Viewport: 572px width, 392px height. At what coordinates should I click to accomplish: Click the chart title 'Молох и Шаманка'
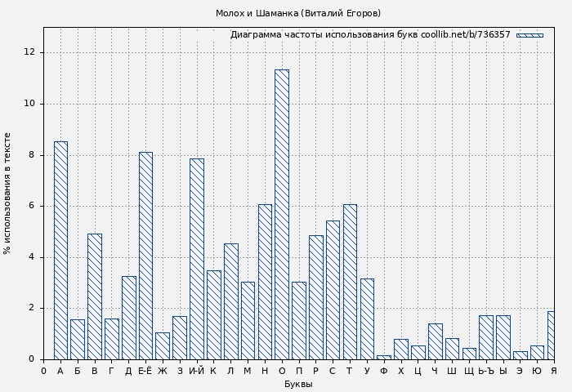(298, 13)
